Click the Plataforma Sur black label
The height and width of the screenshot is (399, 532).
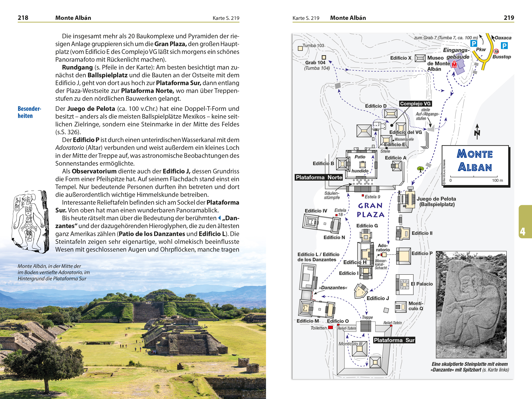click(394, 340)
